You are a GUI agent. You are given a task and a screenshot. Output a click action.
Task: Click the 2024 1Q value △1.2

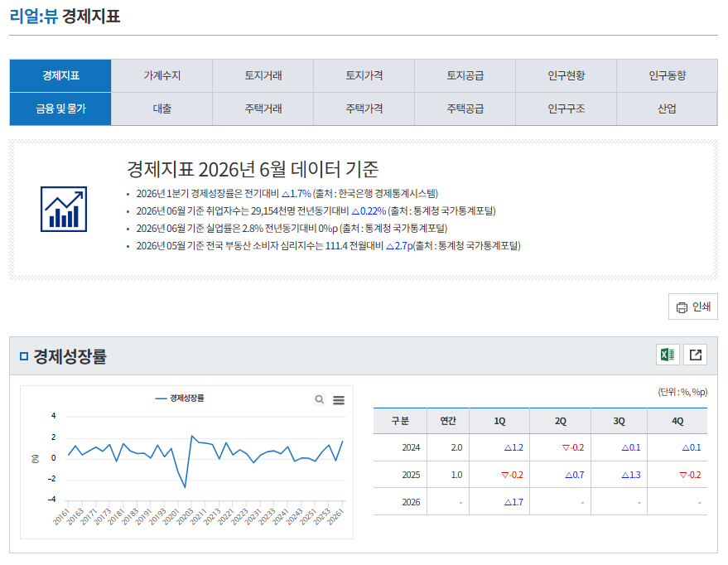pyautogui.click(x=513, y=447)
